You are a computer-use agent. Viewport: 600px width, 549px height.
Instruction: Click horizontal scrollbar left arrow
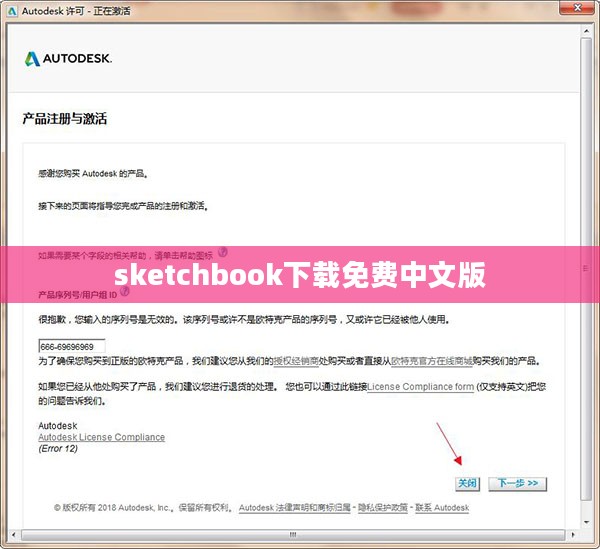click(14, 535)
